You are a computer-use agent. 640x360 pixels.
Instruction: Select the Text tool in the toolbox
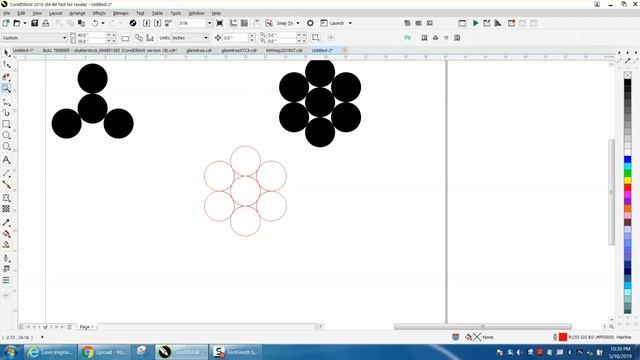6,160
